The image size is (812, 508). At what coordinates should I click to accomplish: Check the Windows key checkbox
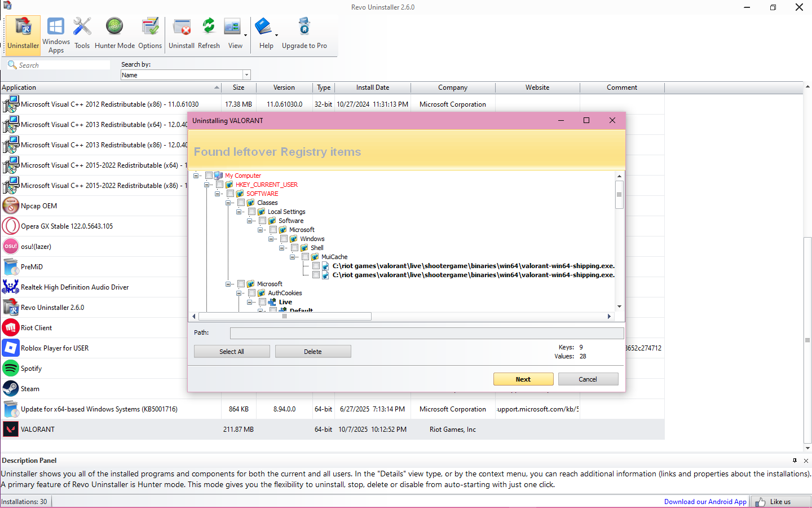tap(284, 239)
